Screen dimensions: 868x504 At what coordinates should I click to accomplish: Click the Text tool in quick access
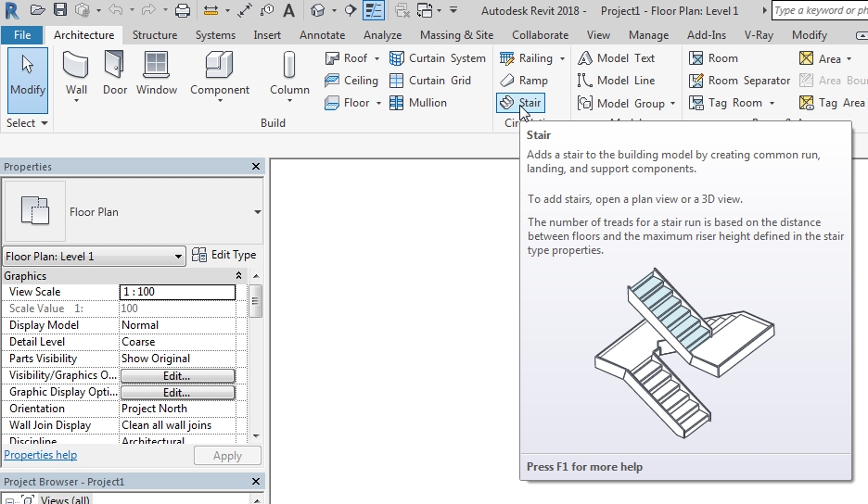(x=288, y=10)
